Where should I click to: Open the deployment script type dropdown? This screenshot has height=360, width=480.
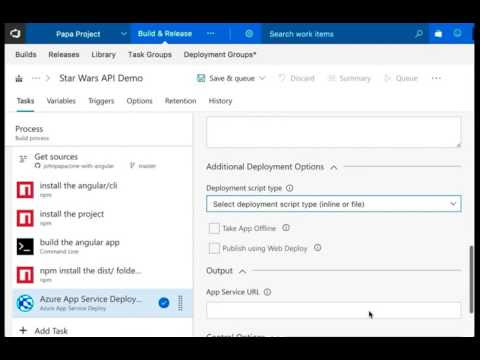pos(334,204)
